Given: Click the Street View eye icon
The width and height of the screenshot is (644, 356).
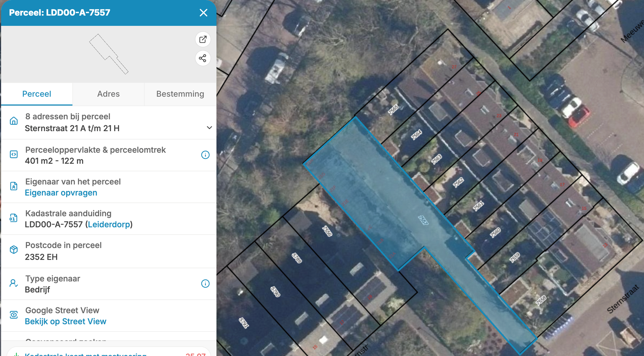Looking at the screenshot, I should (14, 315).
